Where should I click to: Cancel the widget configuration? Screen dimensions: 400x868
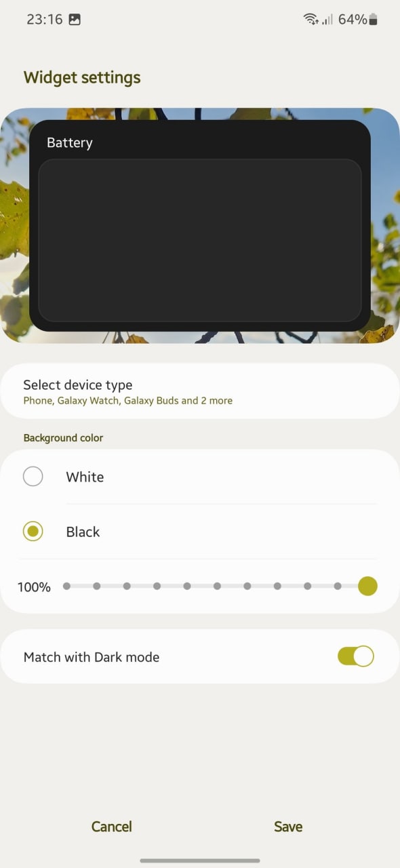(x=111, y=826)
